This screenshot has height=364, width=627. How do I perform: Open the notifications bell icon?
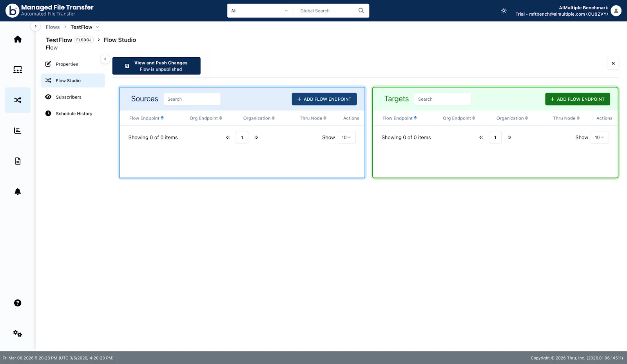tap(18, 192)
